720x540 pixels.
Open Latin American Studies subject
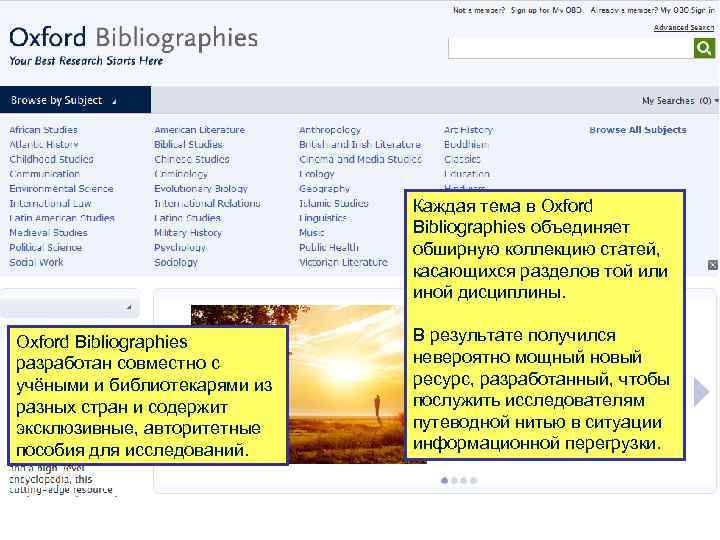(x=62, y=218)
